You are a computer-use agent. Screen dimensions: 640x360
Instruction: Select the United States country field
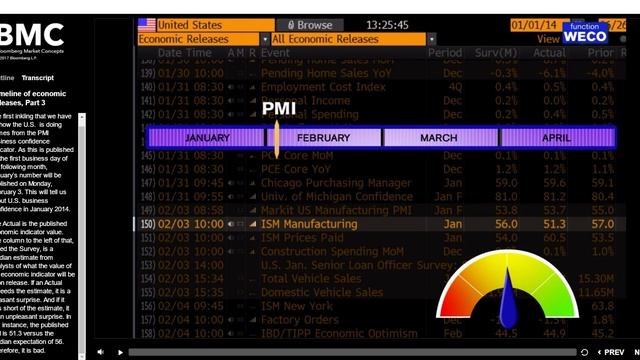pos(216,25)
